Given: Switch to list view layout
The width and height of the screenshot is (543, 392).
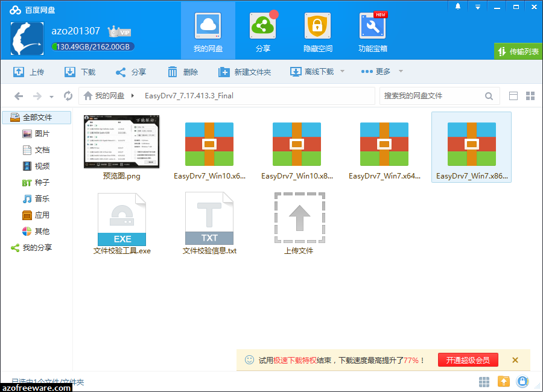Looking at the screenshot, I should [x=513, y=96].
